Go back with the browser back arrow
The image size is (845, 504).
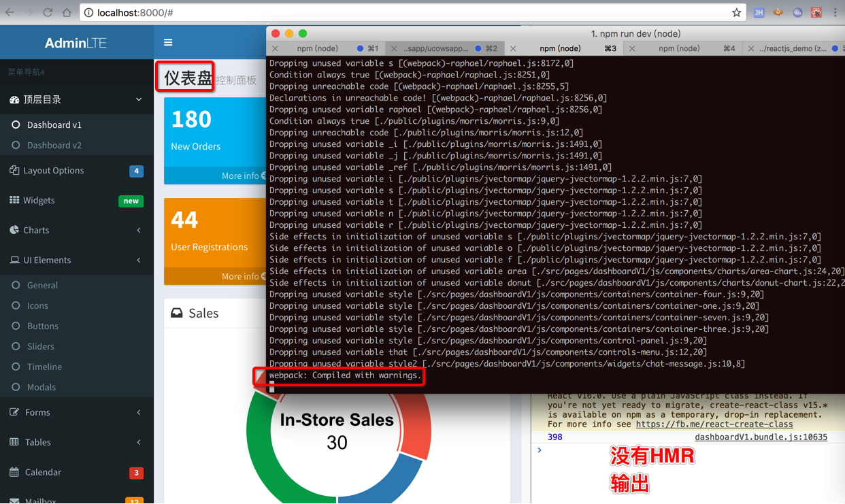coord(10,12)
